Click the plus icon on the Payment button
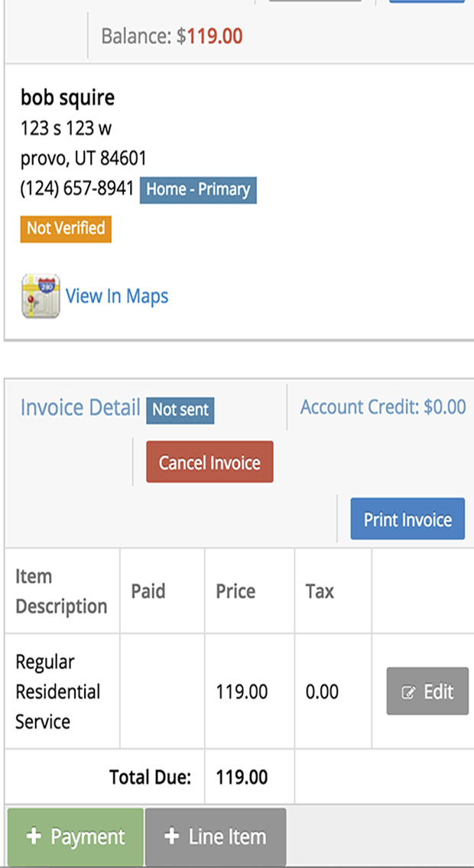 click(33, 836)
